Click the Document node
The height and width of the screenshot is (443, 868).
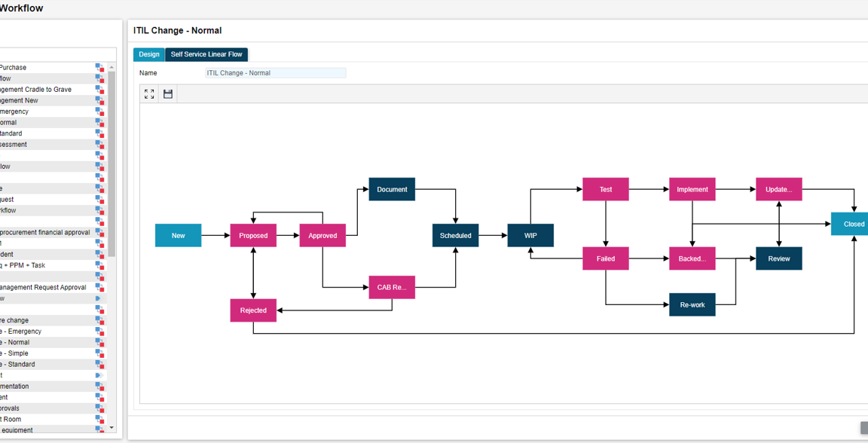pyautogui.click(x=392, y=189)
